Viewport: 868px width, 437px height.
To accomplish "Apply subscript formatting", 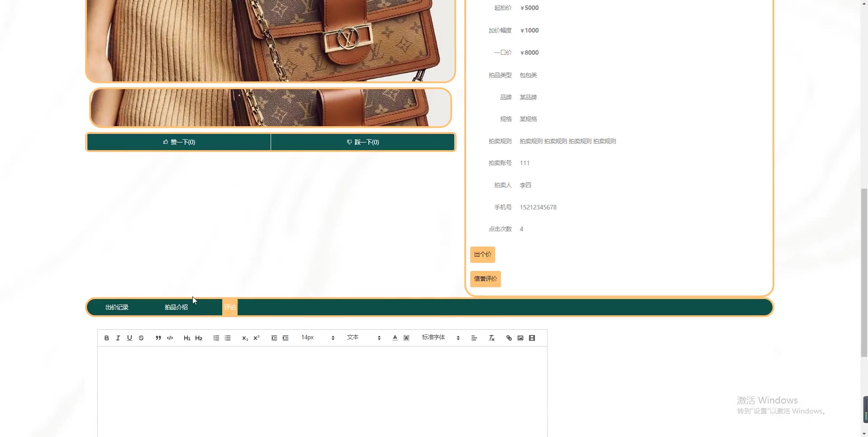I will coord(245,338).
